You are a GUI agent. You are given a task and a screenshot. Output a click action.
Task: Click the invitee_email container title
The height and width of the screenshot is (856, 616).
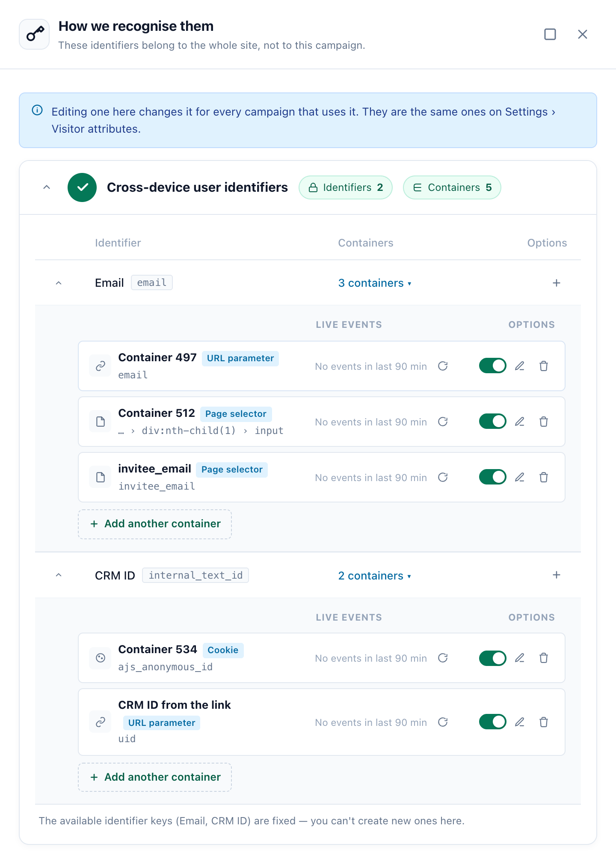[155, 469]
